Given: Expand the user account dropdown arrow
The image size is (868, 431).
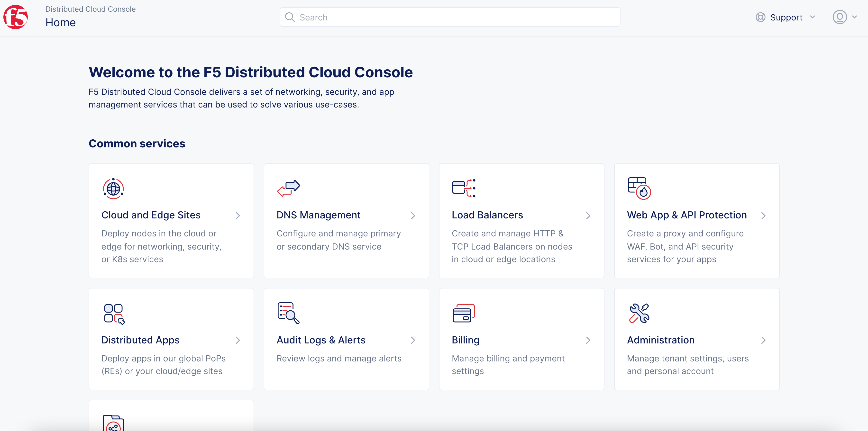Looking at the screenshot, I should pos(855,17).
